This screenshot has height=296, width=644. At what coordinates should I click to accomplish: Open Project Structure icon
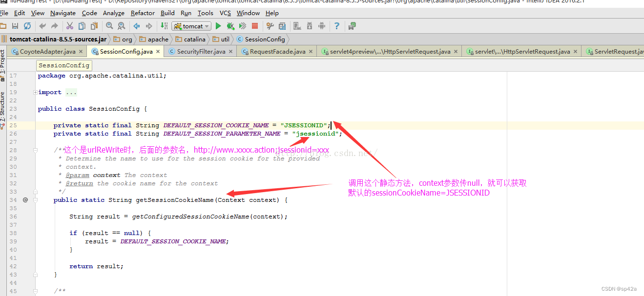(282, 26)
